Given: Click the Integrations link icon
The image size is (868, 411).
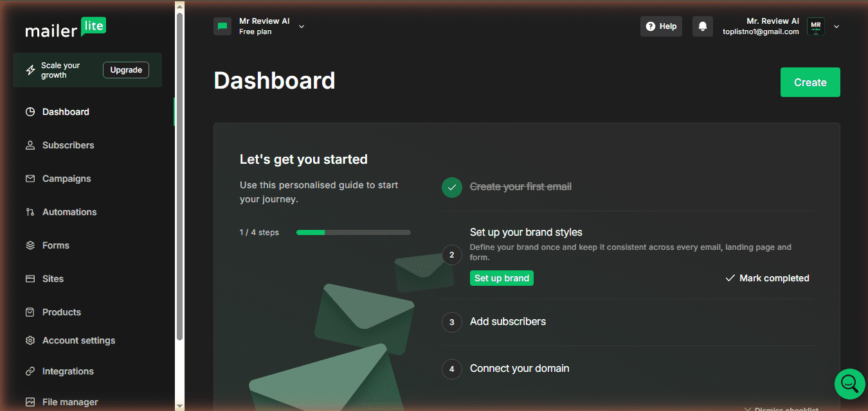Looking at the screenshot, I should click(x=30, y=371).
